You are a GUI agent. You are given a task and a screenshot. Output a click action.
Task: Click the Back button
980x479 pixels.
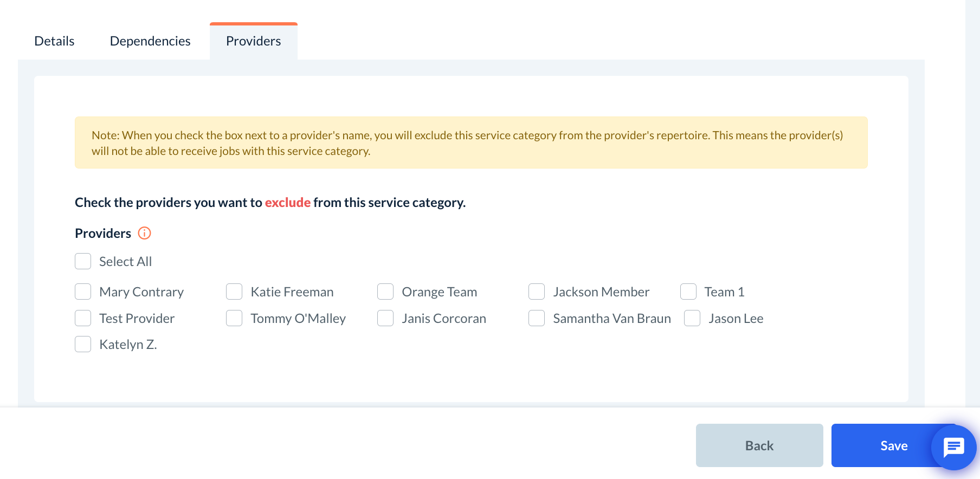point(759,445)
